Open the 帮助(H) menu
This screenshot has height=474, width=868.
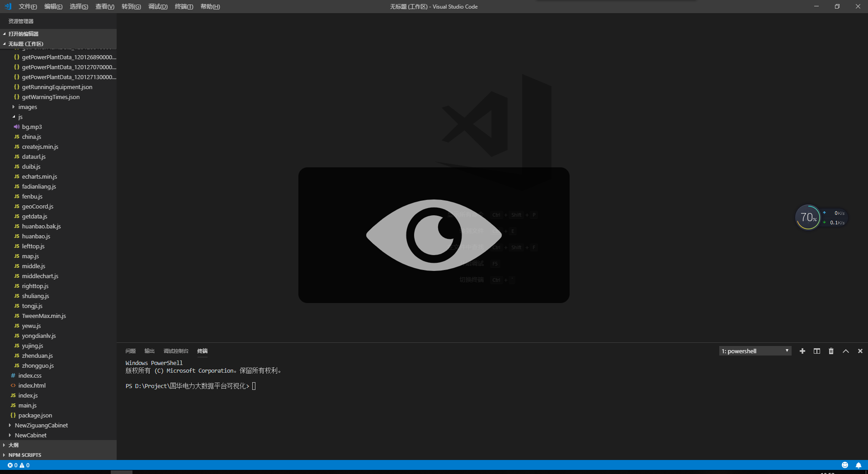(210, 6)
